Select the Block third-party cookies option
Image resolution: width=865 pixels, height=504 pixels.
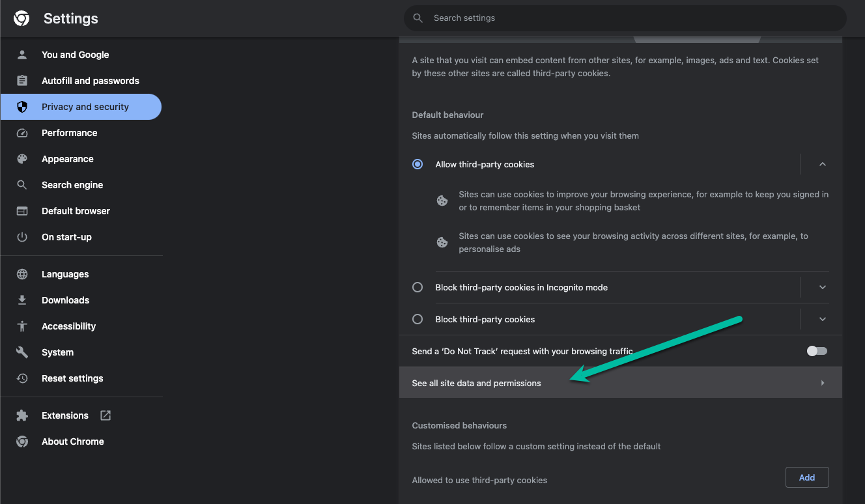point(417,319)
